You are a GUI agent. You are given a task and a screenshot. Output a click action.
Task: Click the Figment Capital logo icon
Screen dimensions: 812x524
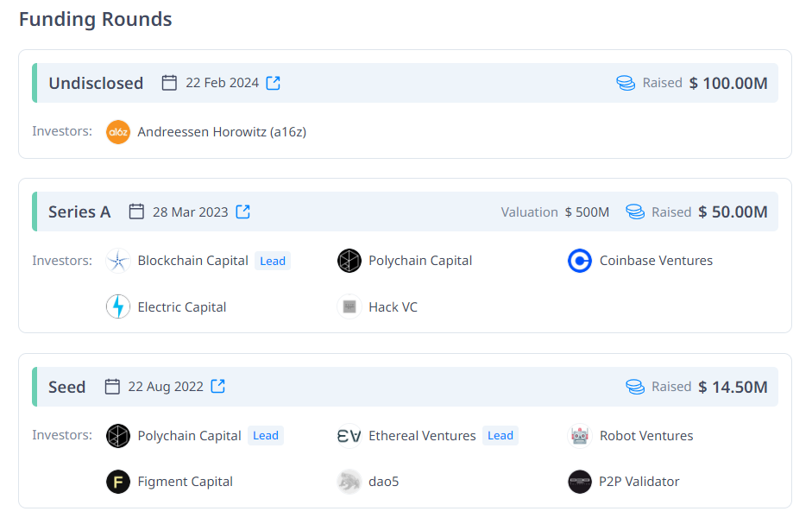[x=118, y=482]
